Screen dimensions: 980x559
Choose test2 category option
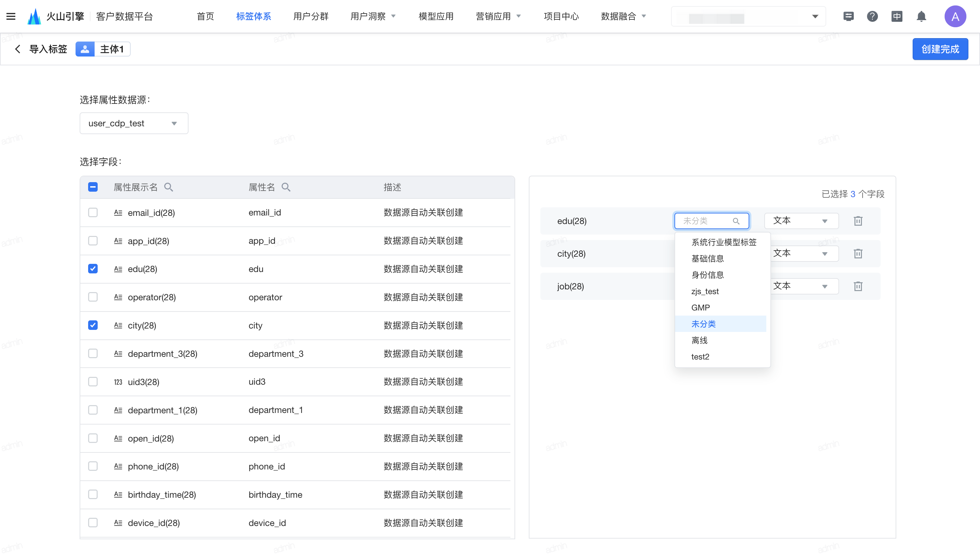point(721,357)
